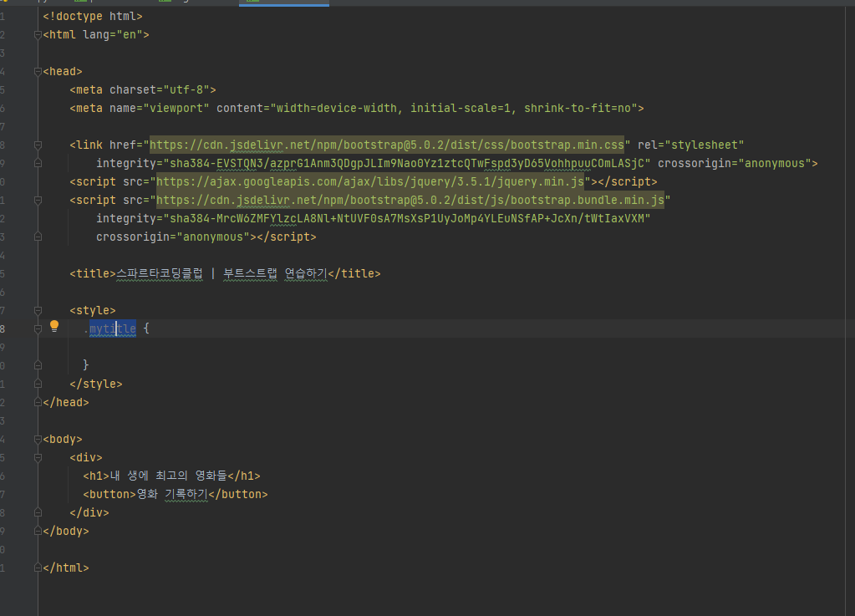Open the bootstrap.min.css CDN URL
The width and height of the screenshot is (855, 616).
(387, 145)
